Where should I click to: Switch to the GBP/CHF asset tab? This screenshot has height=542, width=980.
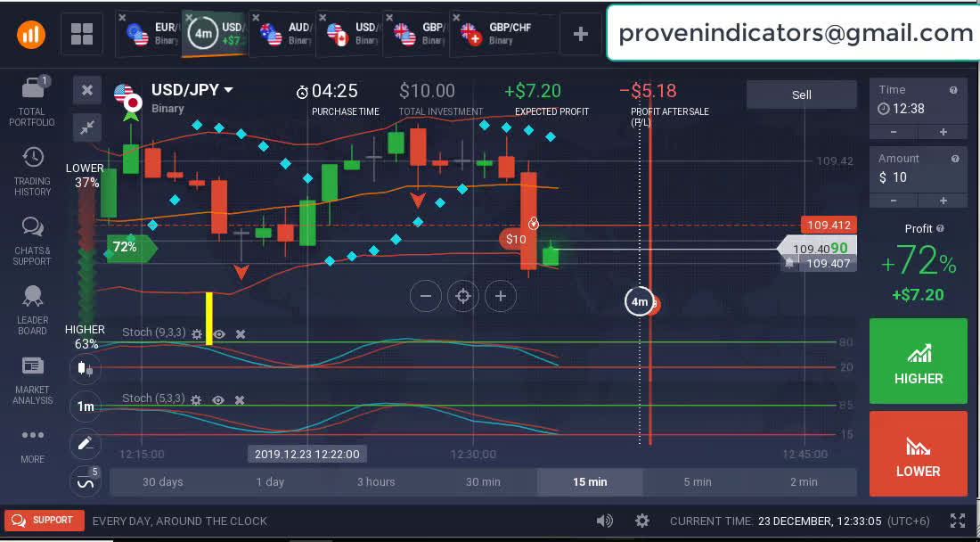click(x=497, y=34)
